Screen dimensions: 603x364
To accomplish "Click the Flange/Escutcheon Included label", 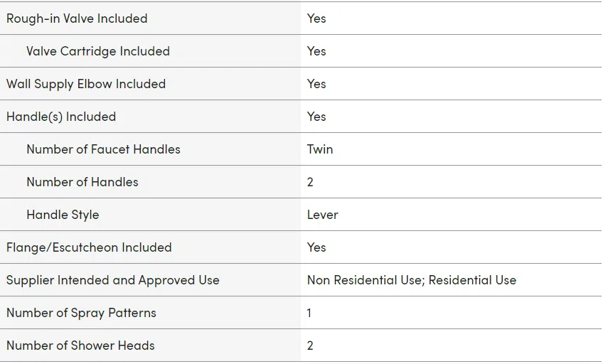I will pyautogui.click(x=89, y=247).
